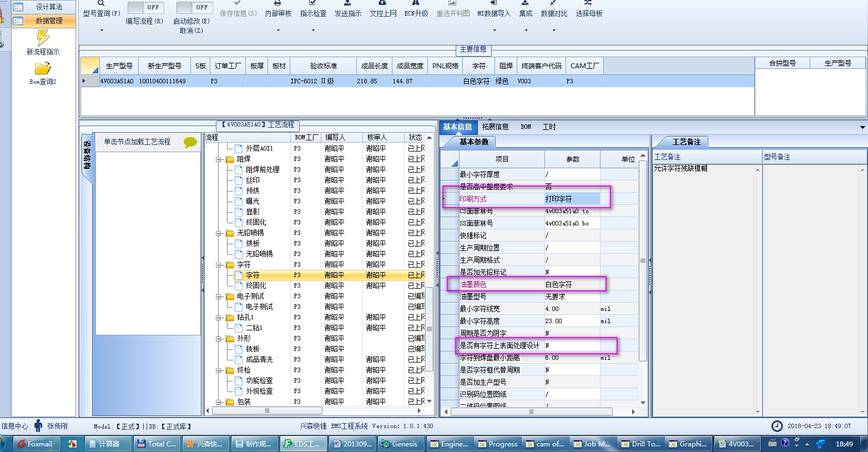Switch to the 拓展信息 tab

(x=495, y=127)
